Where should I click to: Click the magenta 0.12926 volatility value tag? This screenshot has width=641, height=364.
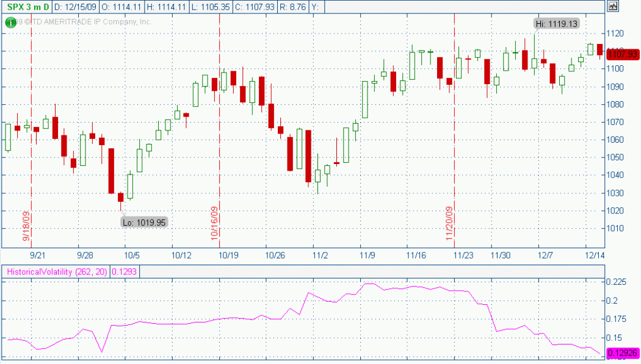(622, 353)
